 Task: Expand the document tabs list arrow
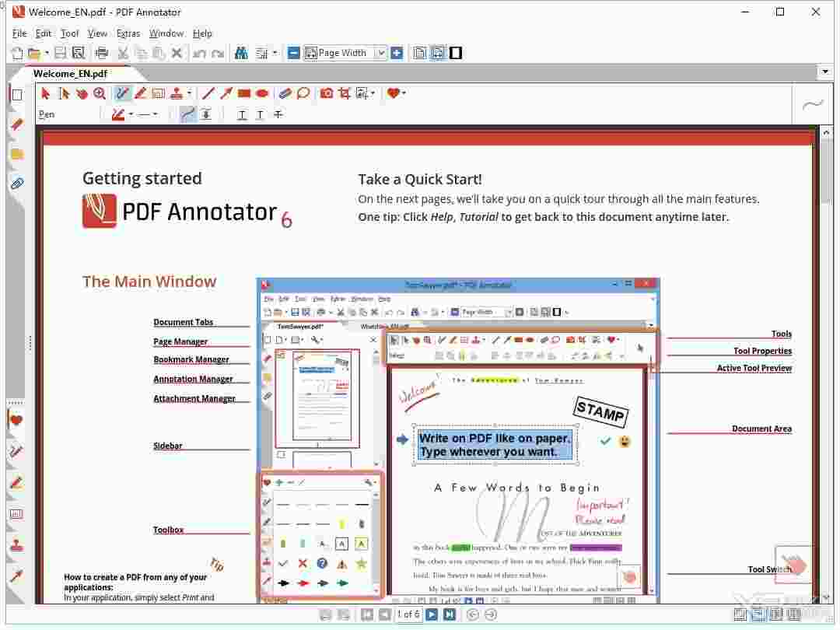point(825,72)
